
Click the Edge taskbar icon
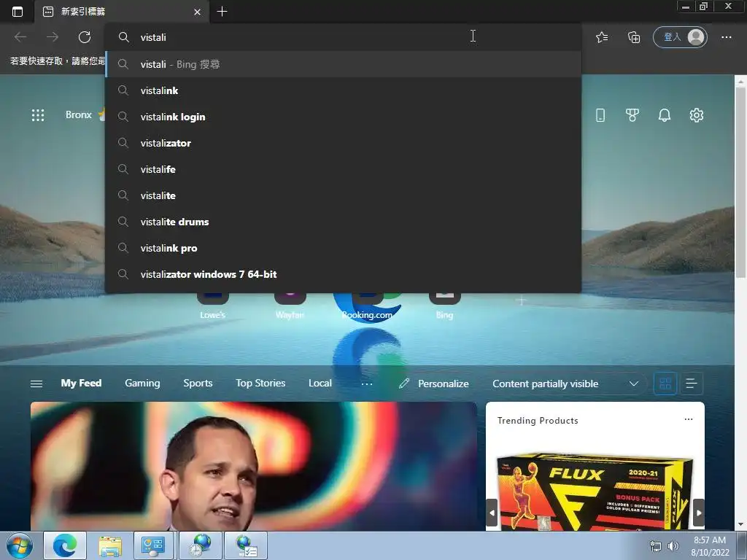65,545
